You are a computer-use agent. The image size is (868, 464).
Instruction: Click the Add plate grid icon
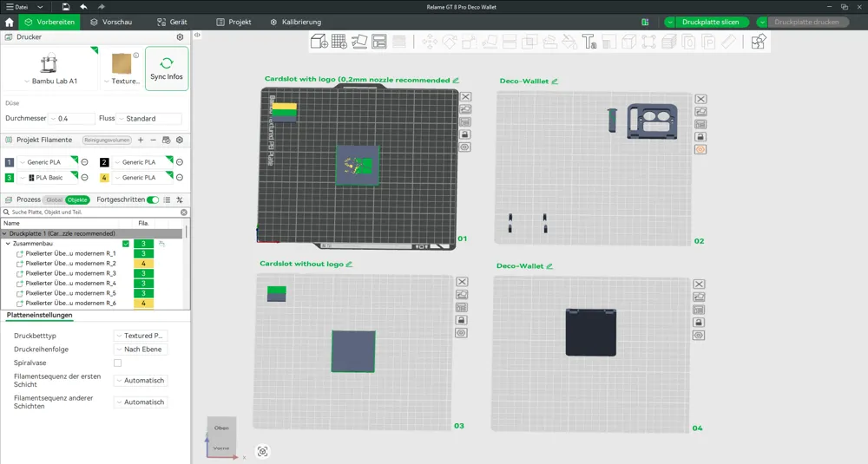pyautogui.click(x=339, y=42)
